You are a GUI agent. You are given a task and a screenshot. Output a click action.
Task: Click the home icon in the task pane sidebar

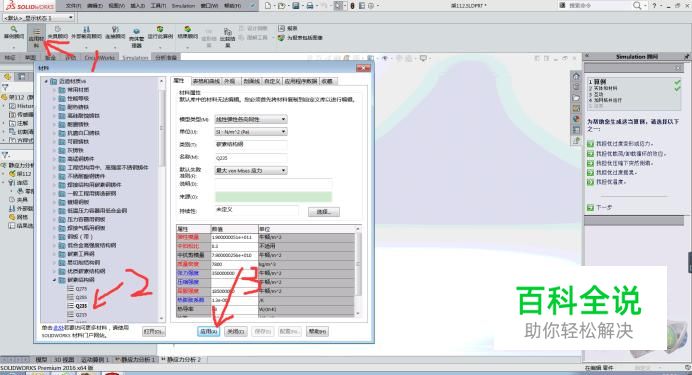576,76
